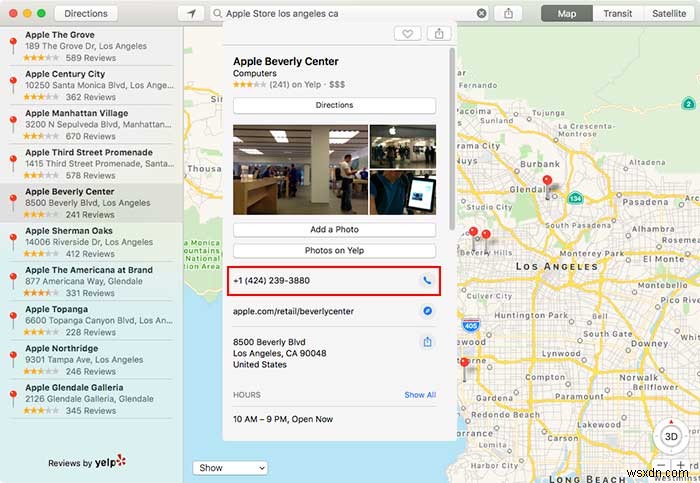
Task: Click the Interstate 405 shield on the map
Action: 471,325
